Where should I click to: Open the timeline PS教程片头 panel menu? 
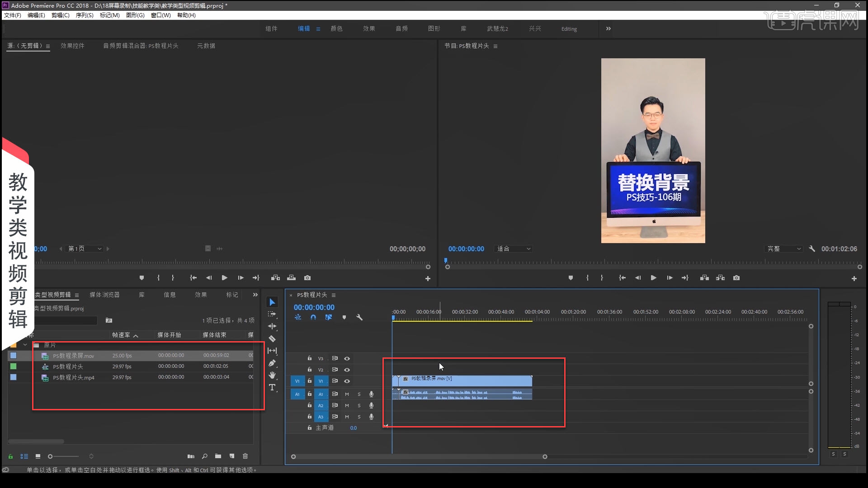click(x=334, y=295)
